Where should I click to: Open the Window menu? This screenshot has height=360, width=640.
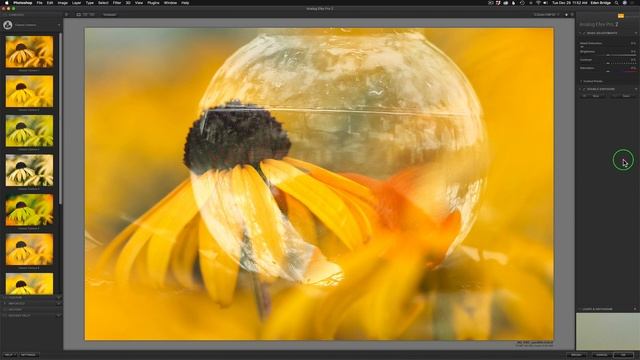click(170, 3)
